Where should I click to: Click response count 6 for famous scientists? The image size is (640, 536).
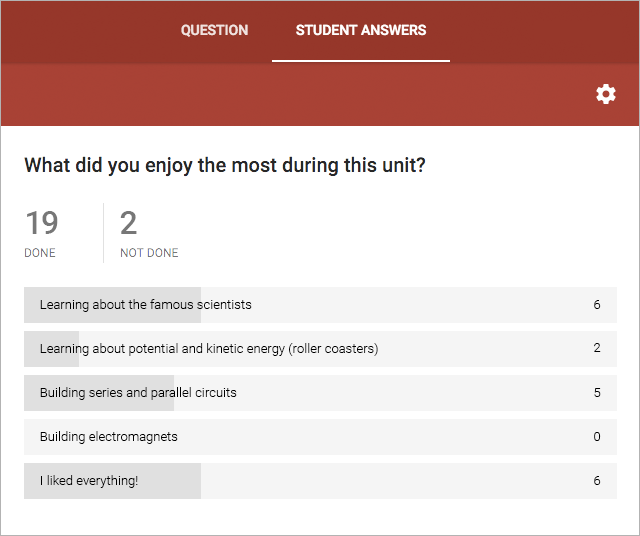[x=597, y=305]
